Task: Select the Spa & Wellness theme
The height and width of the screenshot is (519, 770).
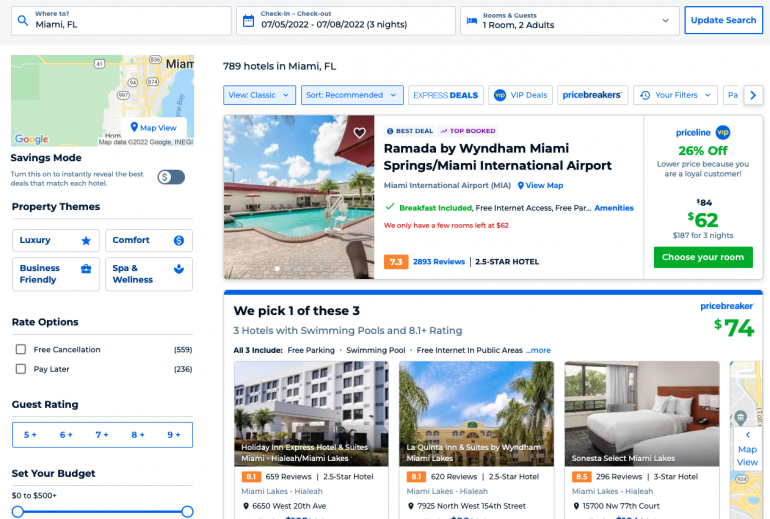Action: pyautogui.click(x=148, y=274)
